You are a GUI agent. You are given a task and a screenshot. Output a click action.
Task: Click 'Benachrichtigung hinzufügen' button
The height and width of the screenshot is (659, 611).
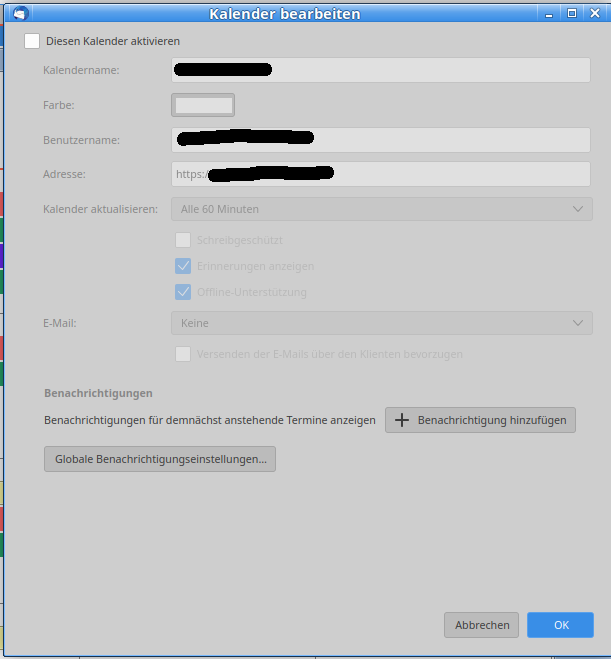(x=480, y=420)
